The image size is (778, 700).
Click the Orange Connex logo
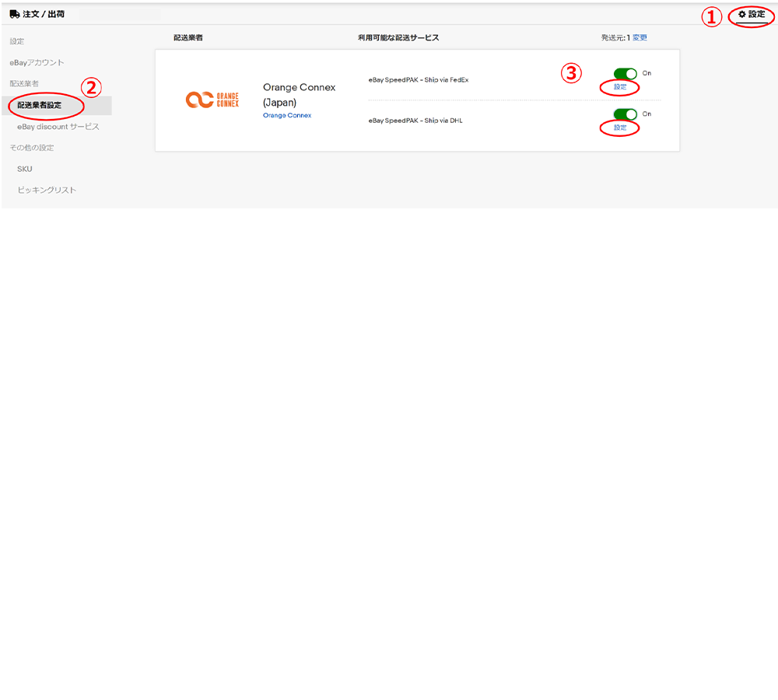212,100
